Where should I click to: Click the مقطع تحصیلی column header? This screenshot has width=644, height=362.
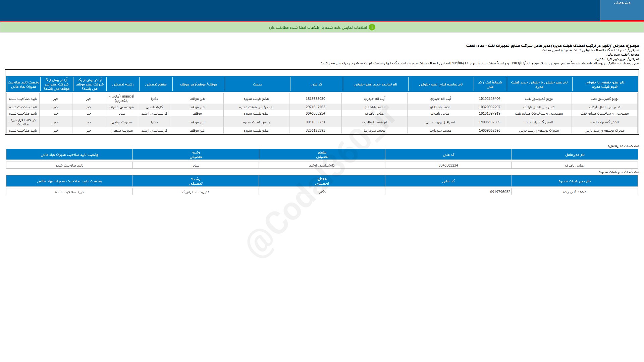coord(155,84)
